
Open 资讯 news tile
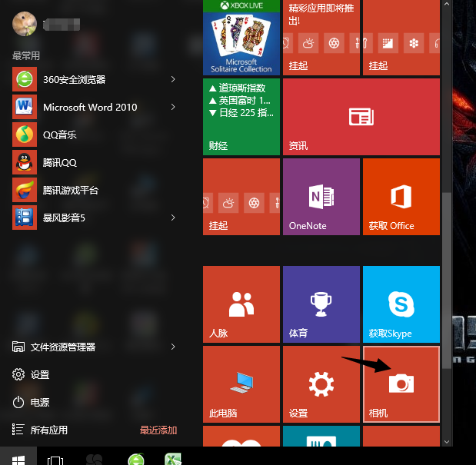[361, 117]
